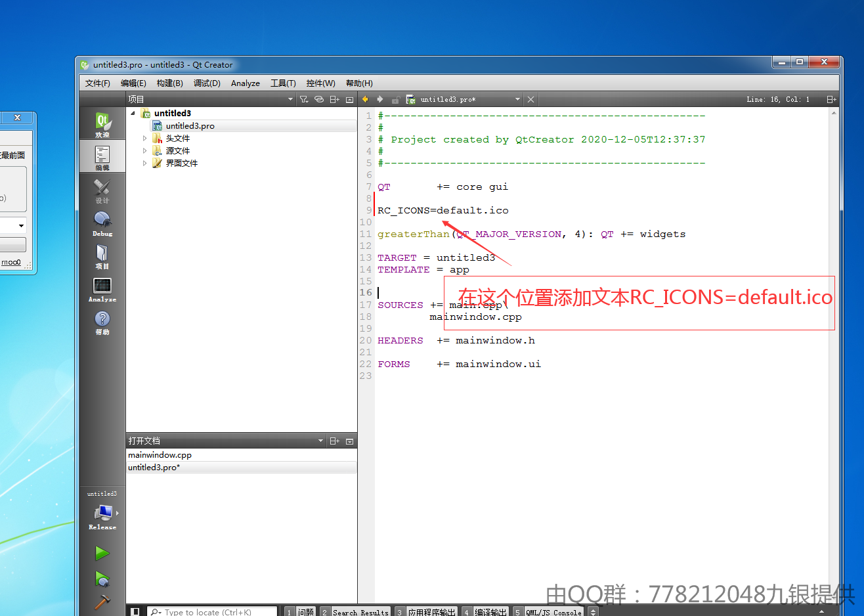Open the 打开文档 view selector dropdown
The height and width of the screenshot is (616, 864).
click(226, 441)
